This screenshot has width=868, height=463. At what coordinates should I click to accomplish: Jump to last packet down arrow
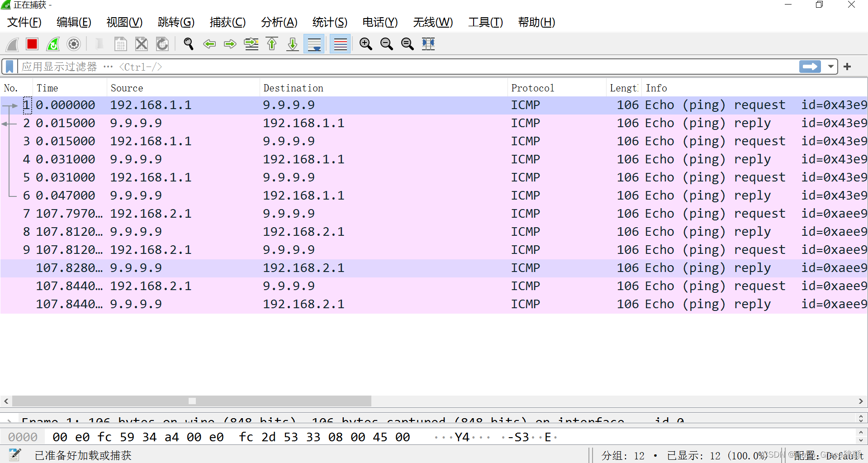(293, 44)
